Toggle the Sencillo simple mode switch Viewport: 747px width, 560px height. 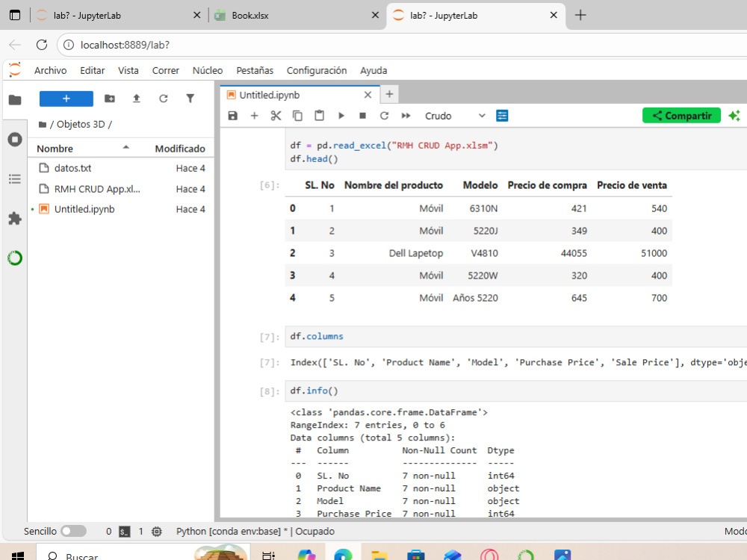(73, 531)
